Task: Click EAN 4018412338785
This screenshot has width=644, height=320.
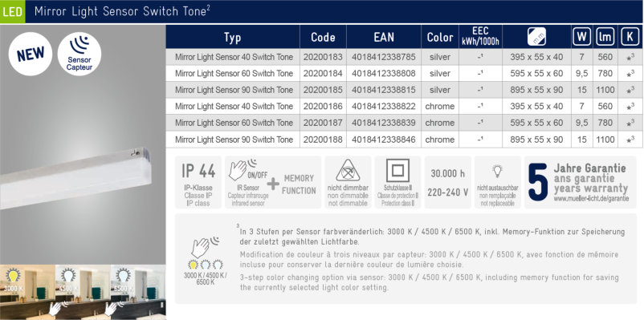Action: [x=384, y=57]
